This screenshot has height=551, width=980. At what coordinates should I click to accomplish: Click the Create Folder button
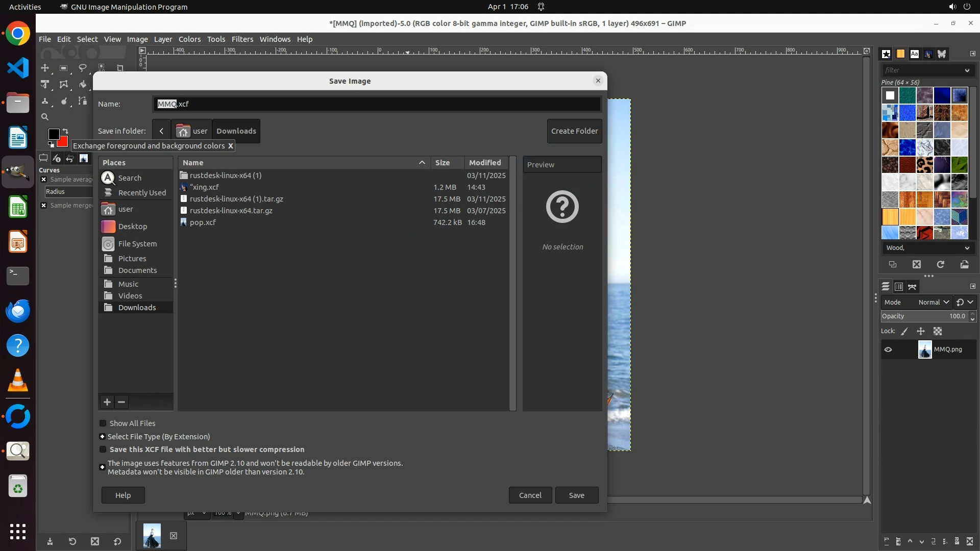[x=574, y=131]
